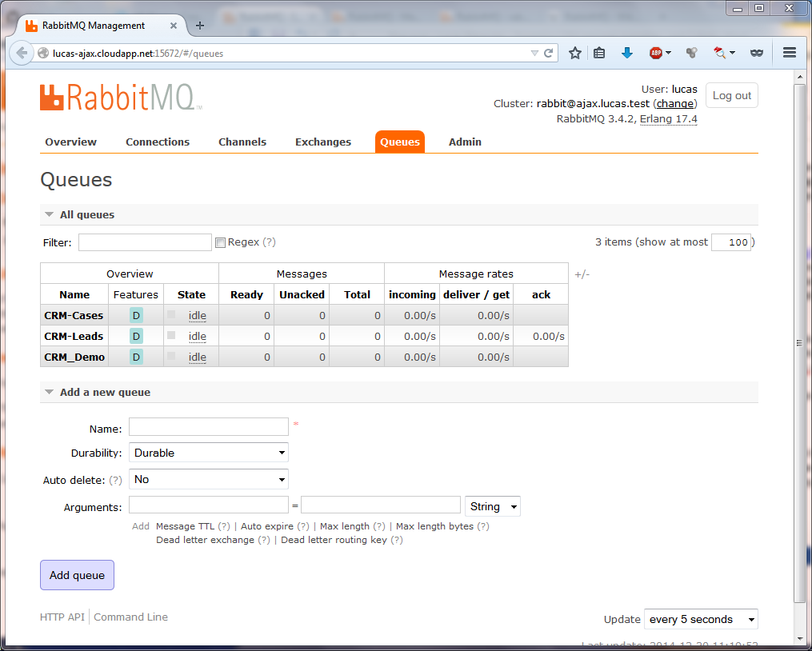The image size is (812, 651).
Task: Switch to the Connections tab
Action: click(158, 142)
